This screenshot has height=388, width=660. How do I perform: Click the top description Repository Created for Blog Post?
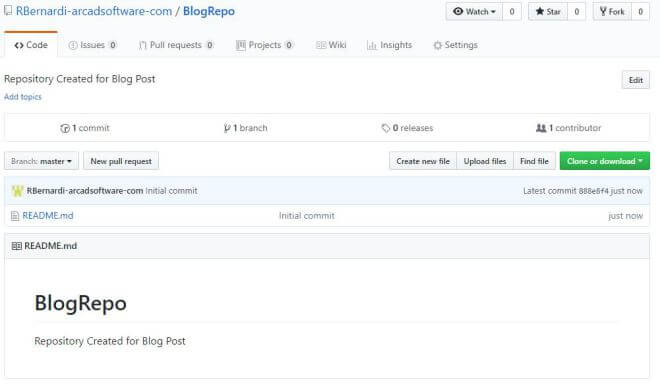point(80,79)
